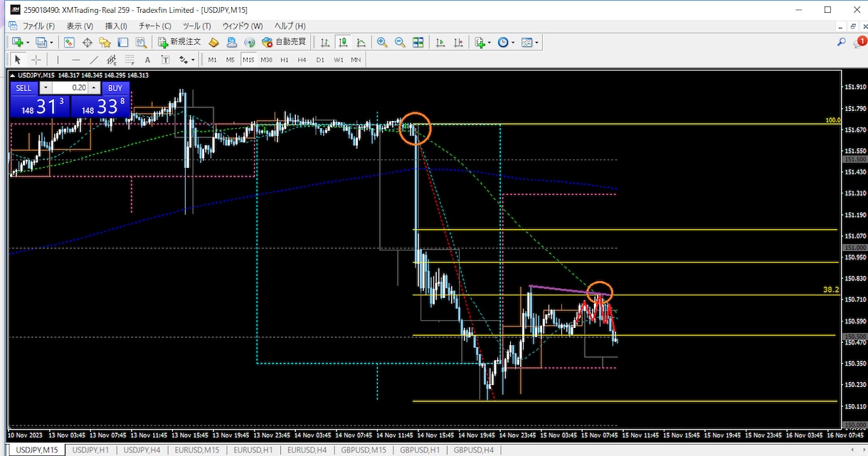Image resolution: width=868 pixels, height=456 pixels.
Task: Expand the indicators list dropdown
Action: [x=489, y=43]
